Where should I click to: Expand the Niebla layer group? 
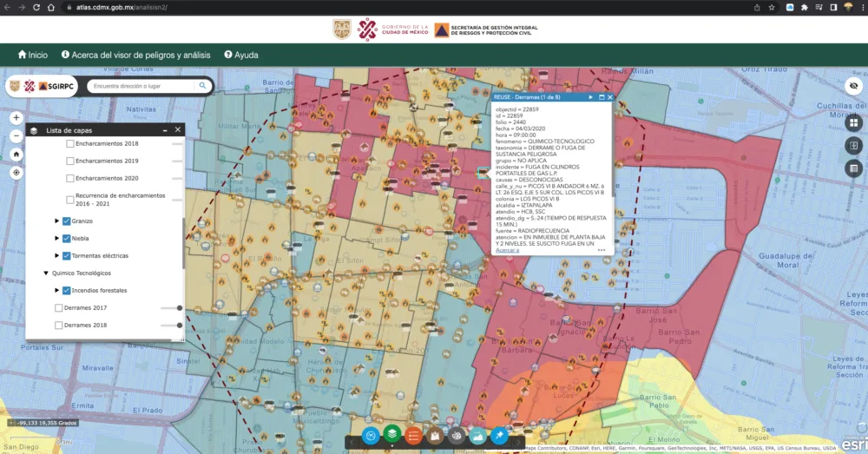coord(56,238)
